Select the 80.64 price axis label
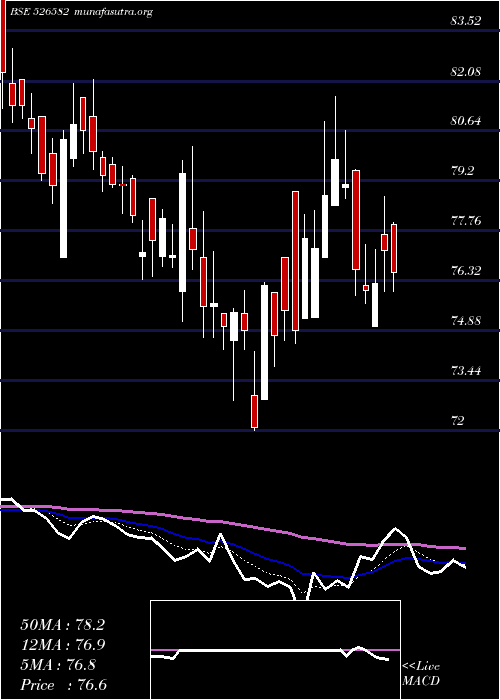This screenshot has height=700, width=500. (x=466, y=121)
